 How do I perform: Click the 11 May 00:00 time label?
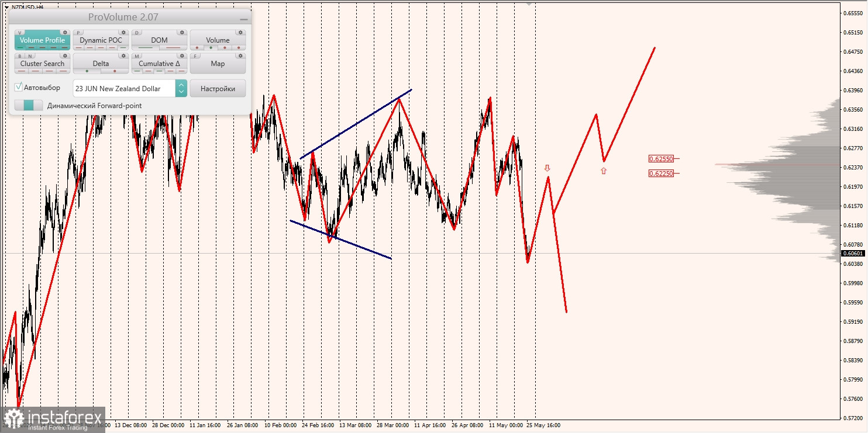click(x=507, y=425)
